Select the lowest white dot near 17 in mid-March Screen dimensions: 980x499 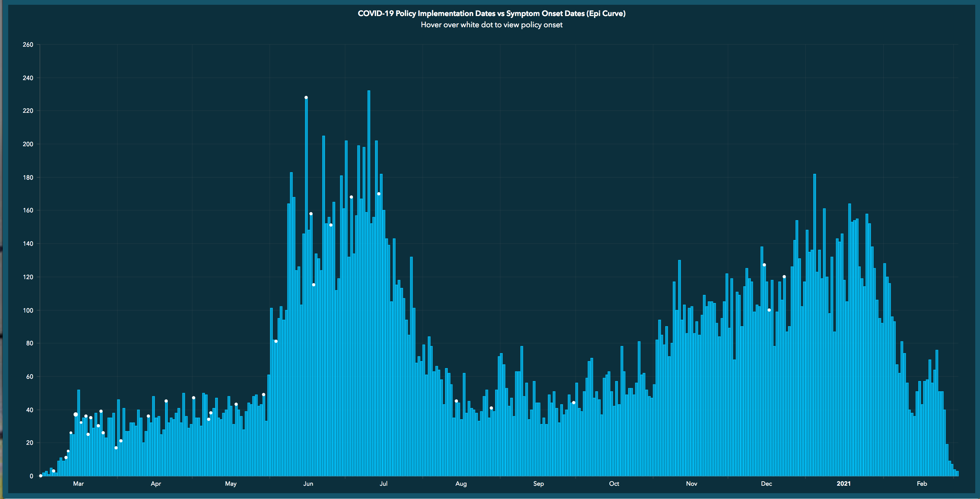click(116, 448)
